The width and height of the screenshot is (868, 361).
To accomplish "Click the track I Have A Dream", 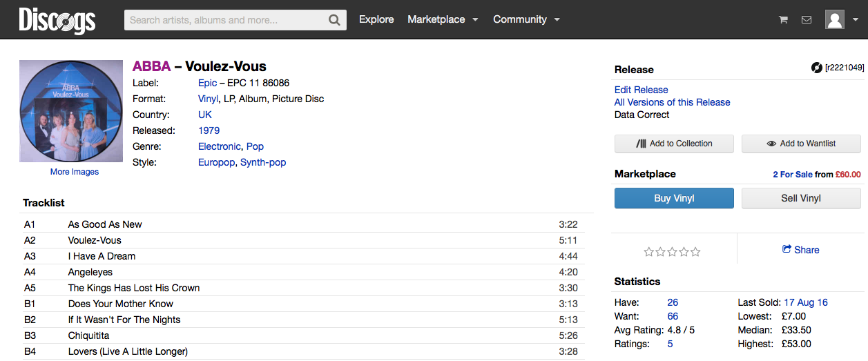I will click(102, 256).
